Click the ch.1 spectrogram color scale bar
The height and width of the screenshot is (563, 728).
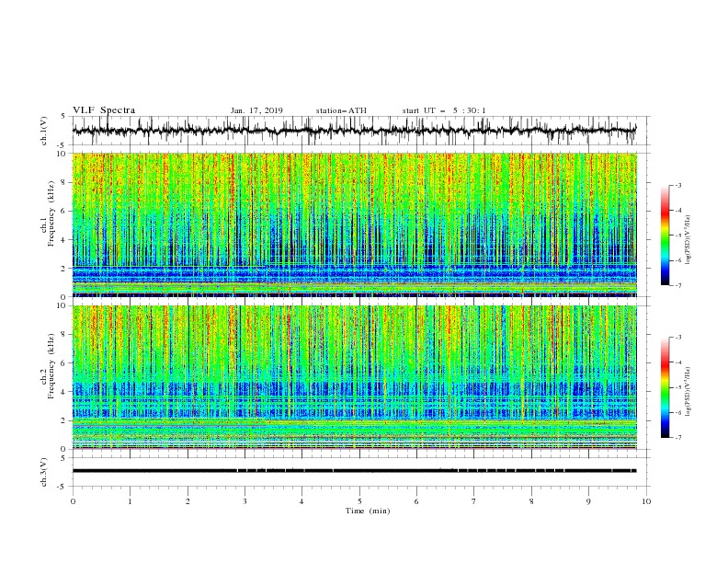pos(665,236)
